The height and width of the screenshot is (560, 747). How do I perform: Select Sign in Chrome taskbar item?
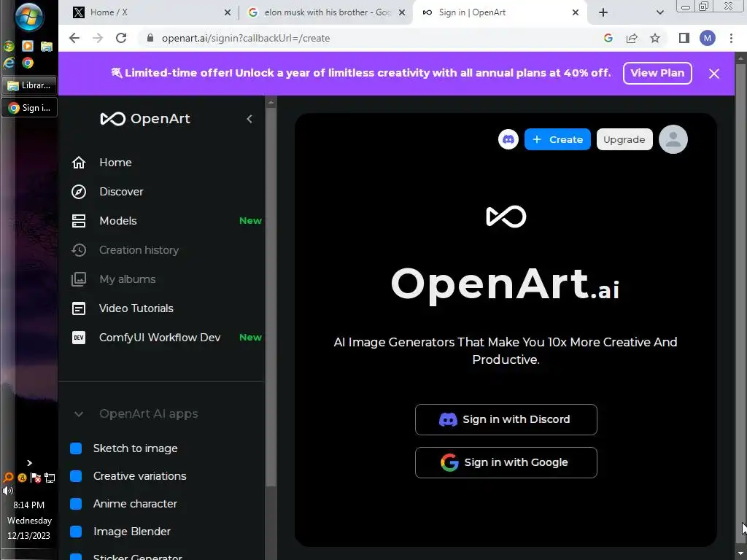pos(29,108)
